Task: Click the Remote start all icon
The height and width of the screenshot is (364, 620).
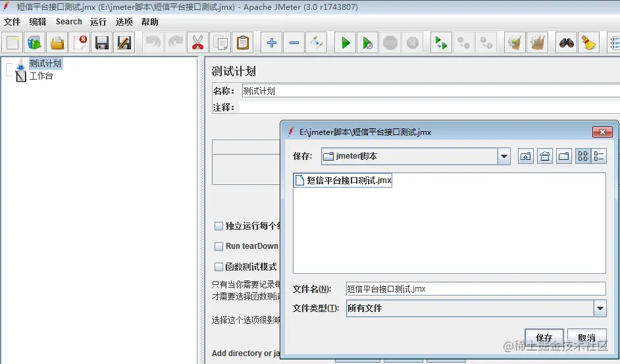Action: coord(441,42)
